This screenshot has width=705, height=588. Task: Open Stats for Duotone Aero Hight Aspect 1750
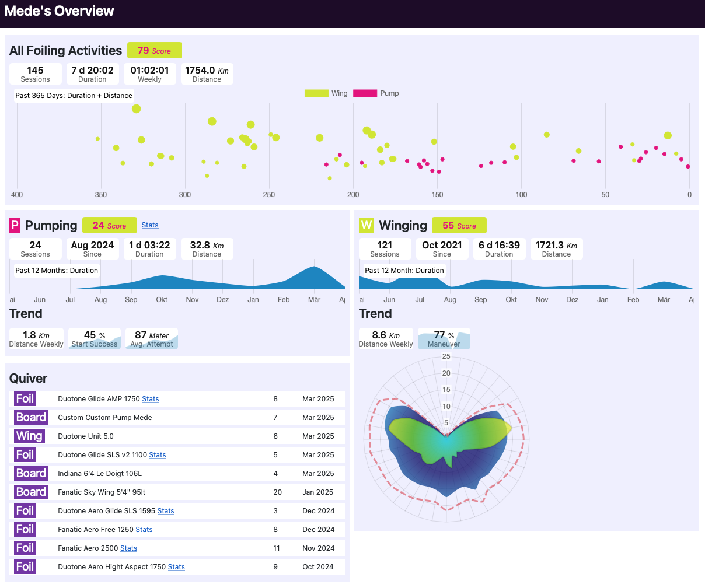pos(176,567)
